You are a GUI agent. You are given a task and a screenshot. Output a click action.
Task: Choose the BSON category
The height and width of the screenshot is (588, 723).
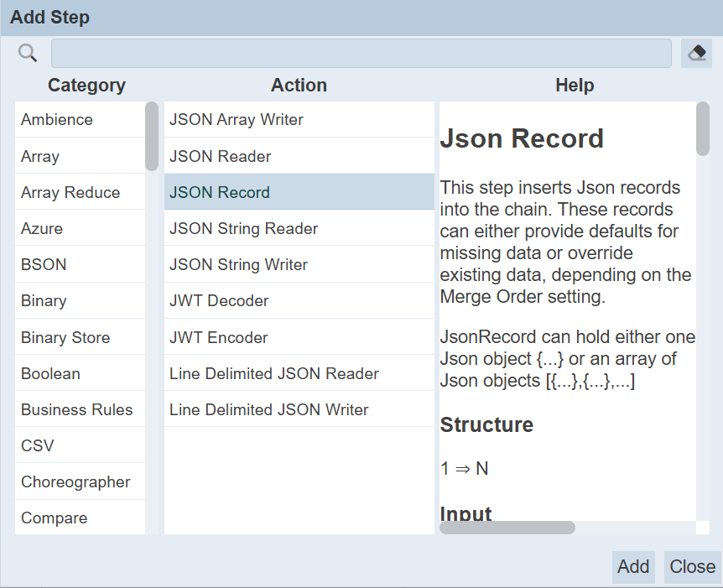(80, 264)
